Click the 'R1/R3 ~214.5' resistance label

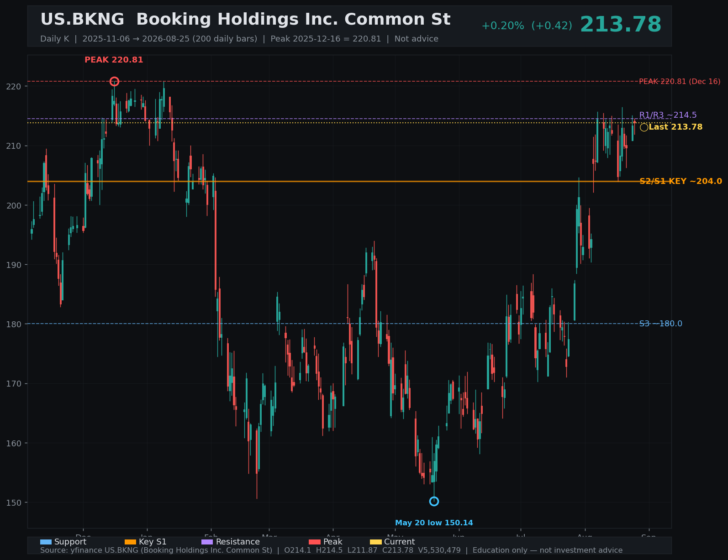[668, 115]
